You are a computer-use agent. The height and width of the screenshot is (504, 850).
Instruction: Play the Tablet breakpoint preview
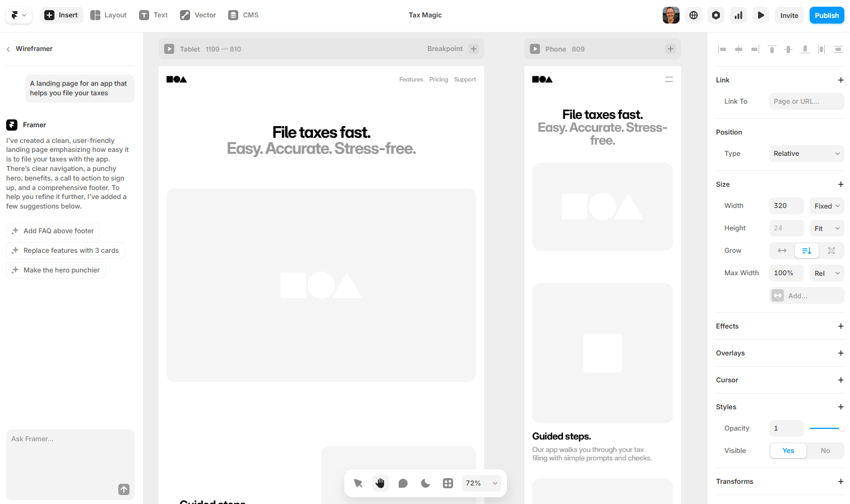click(169, 49)
